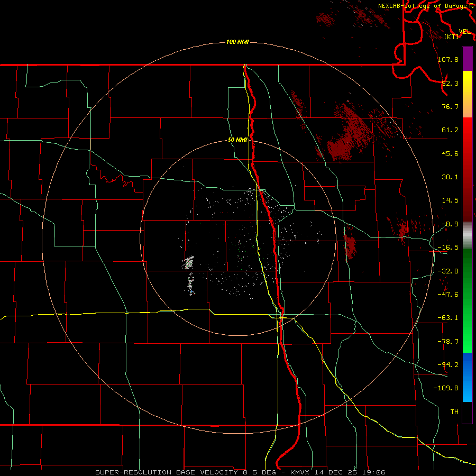Pick the yellow-orange segment of the color bar
The width and height of the screenshot is (476, 476).
point(467,94)
